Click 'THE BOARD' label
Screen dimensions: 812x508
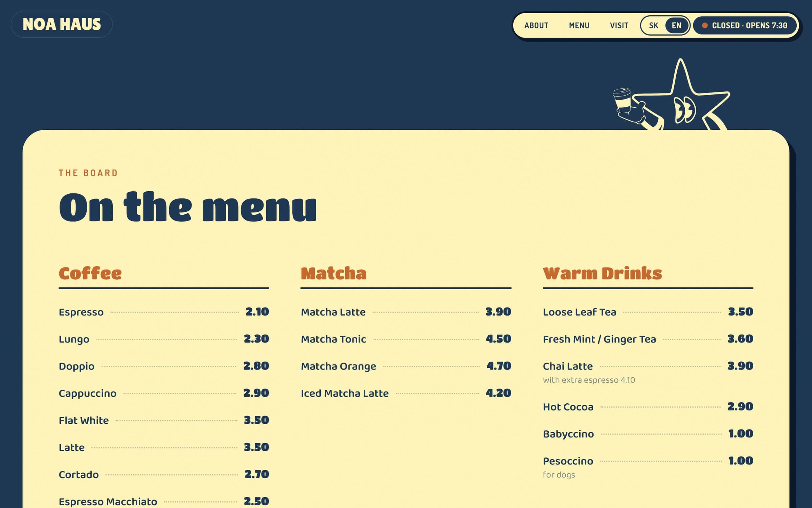click(x=88, y=173)
